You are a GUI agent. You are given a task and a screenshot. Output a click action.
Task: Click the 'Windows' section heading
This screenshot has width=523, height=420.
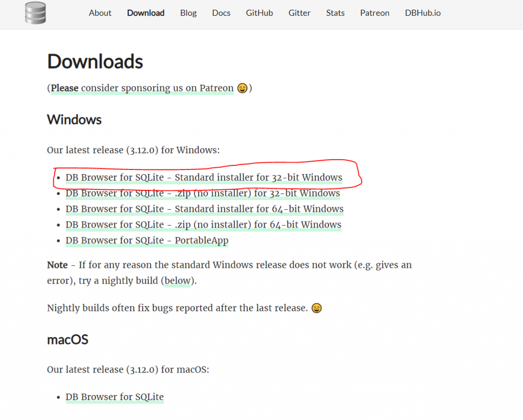tap(74, 119)
